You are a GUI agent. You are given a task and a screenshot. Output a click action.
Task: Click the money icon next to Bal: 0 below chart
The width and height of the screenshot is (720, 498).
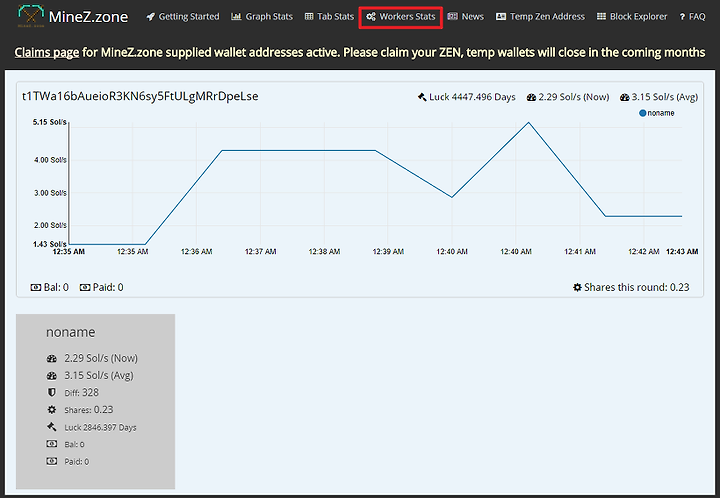(35, 287)
